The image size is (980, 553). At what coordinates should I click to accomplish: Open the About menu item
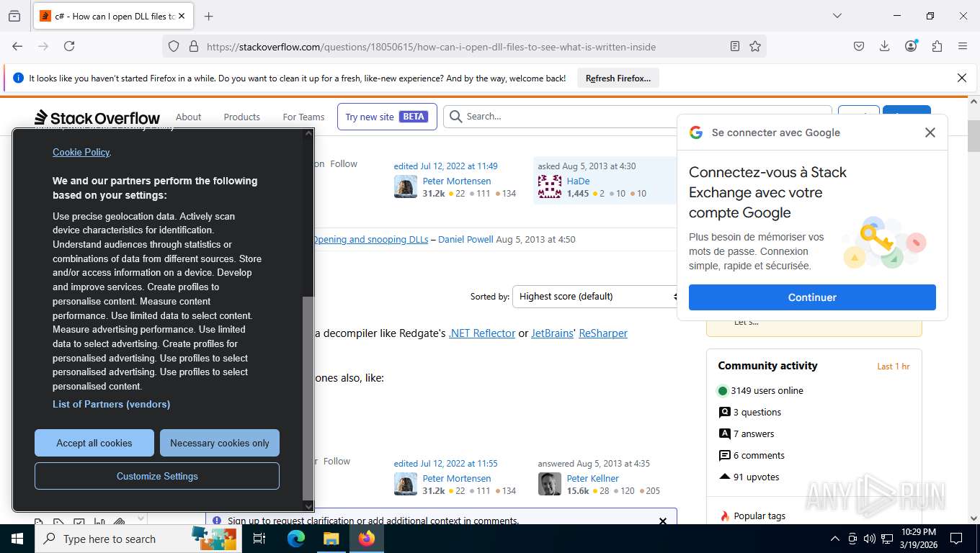pyautogui.click(x=189, y=117)
